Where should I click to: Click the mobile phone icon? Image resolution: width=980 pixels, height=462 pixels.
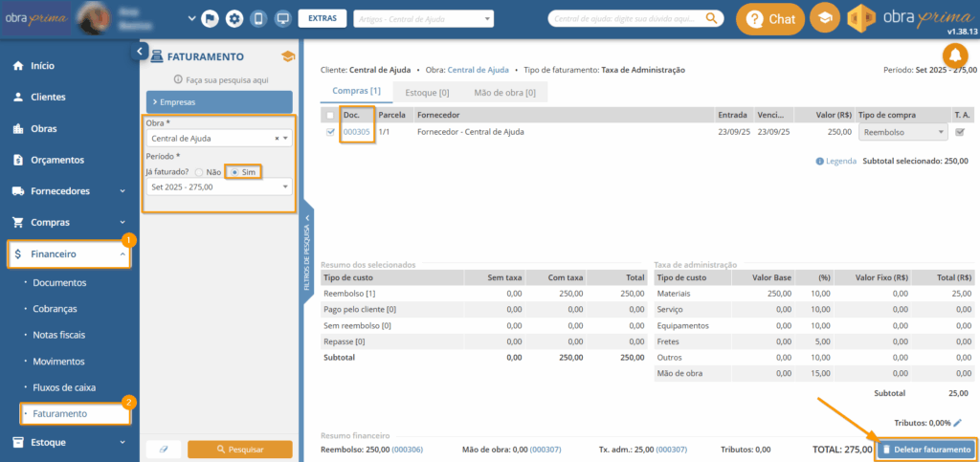coord(258,19)
